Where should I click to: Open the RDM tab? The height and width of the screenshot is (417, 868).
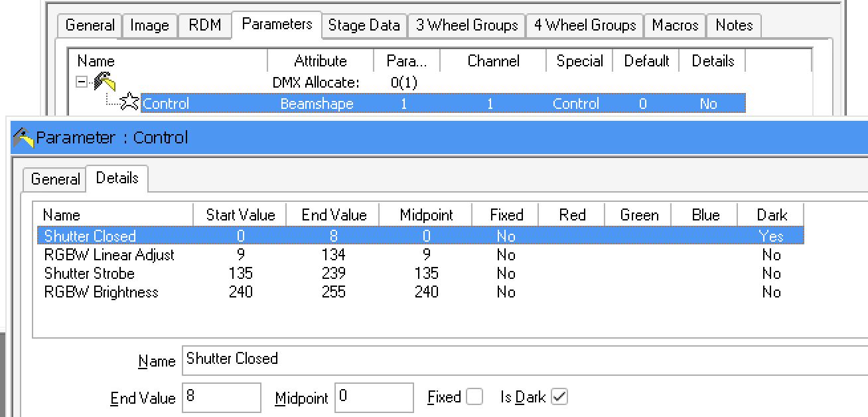click(x=205, y=26)
